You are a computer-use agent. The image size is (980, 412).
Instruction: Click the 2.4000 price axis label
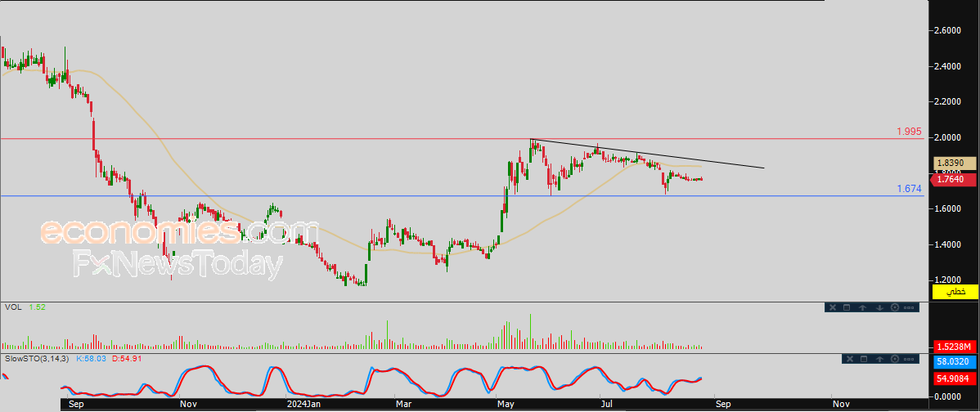pos(949,66)
